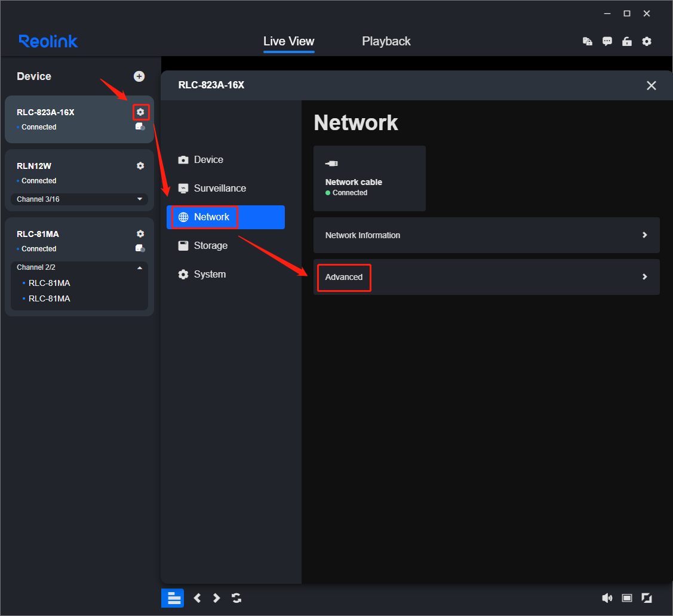Open settings gear for RLC-81MA device

point(140,234)
